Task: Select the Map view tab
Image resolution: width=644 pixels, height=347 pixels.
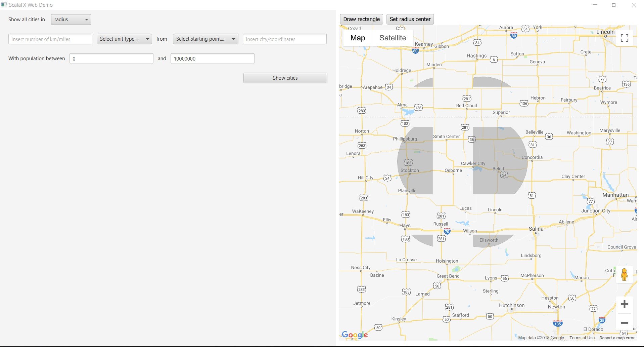Action: pos(358,38)
